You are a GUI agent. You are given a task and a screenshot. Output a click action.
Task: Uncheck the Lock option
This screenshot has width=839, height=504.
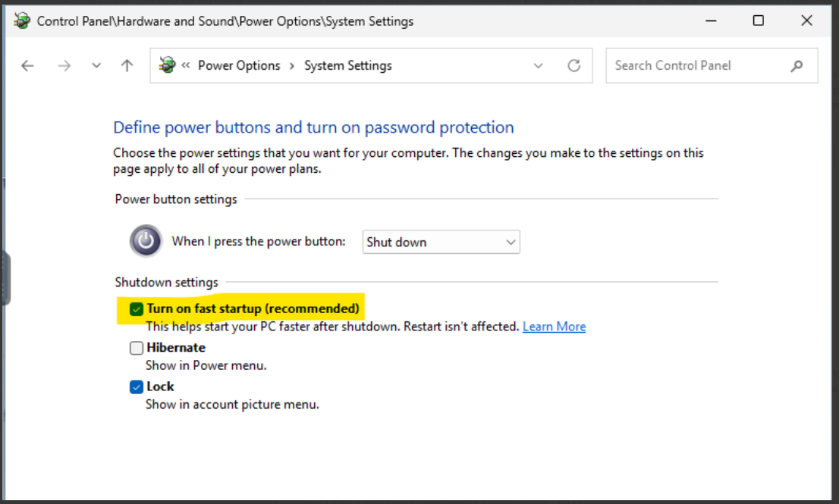tap(136, 387)
